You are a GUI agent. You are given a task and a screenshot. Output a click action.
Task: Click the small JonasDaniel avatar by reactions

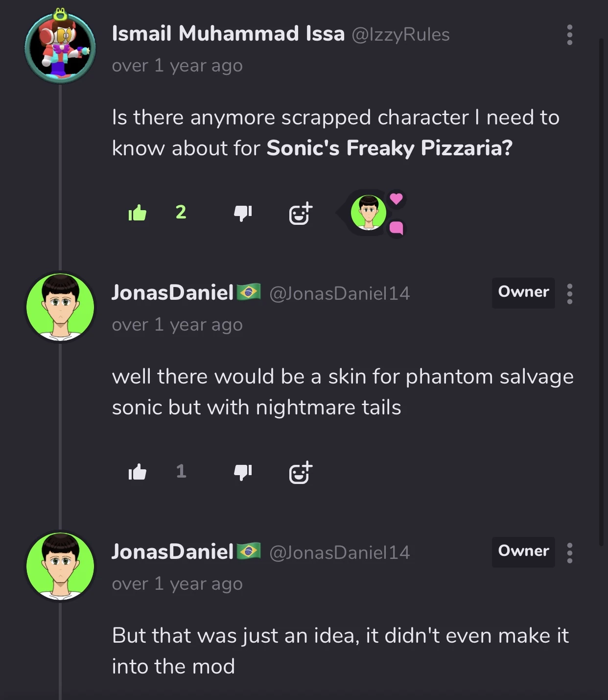369,213
